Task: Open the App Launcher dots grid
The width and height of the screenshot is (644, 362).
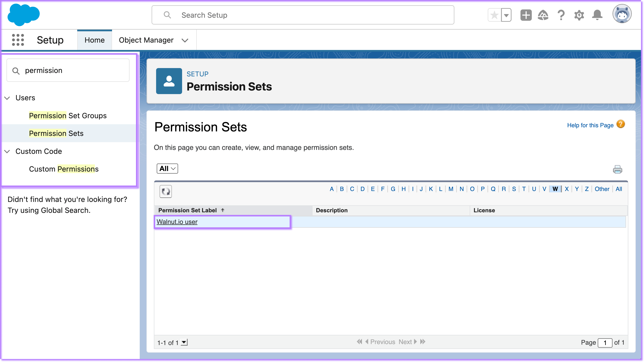Action: [x=18, y=40]
